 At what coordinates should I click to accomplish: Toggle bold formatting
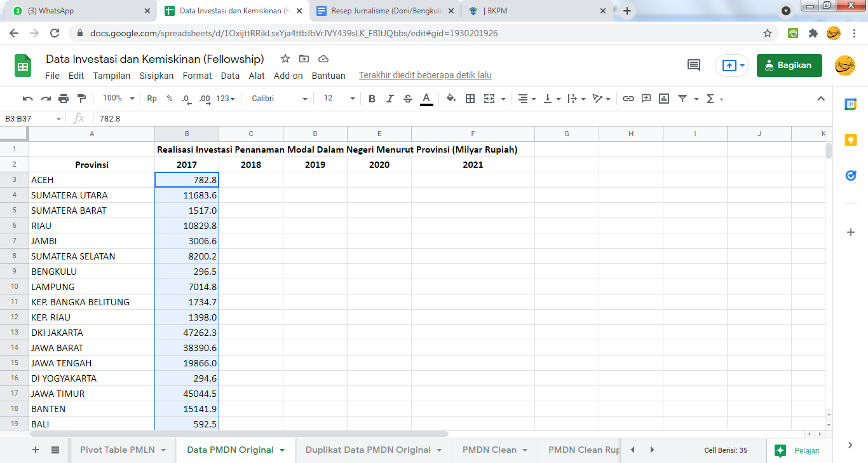tap(372, 99)
